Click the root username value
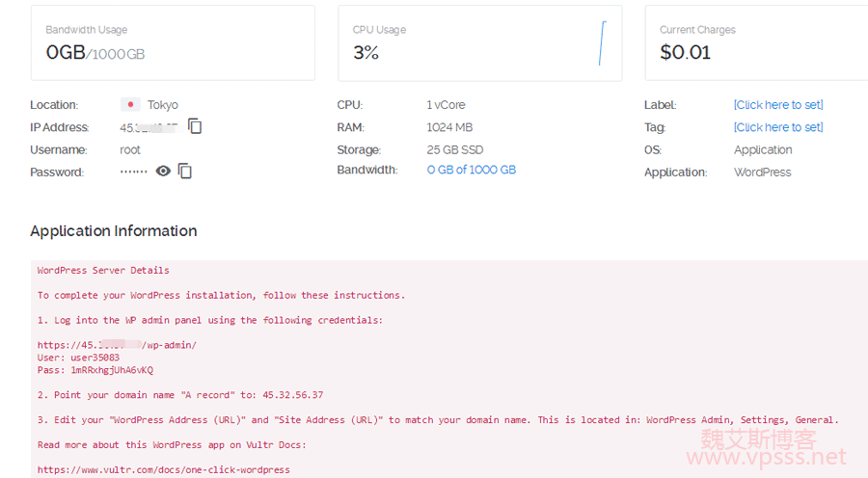The width and height of the screenshot is (868, 478). (x=130, y=149)
